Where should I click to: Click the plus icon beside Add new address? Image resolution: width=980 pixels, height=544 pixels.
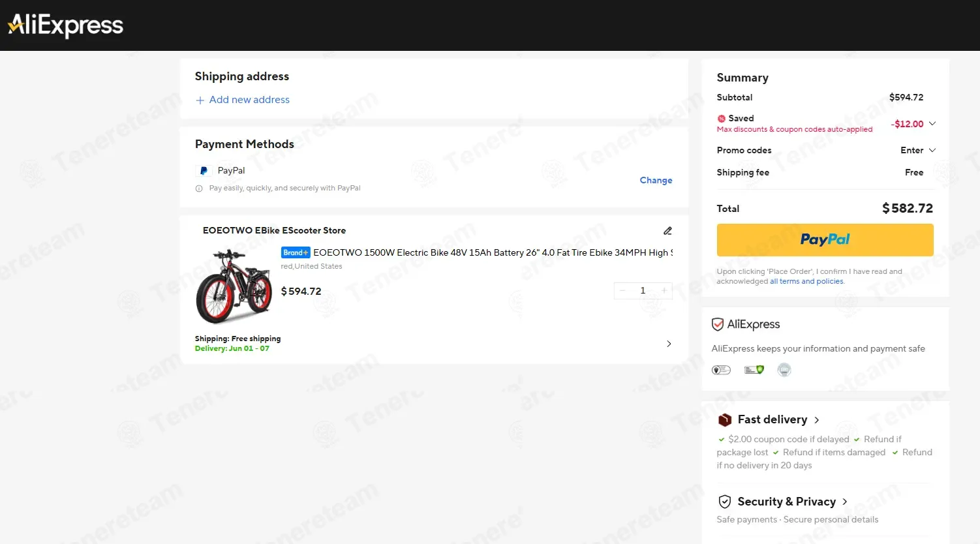click(x=200, y=100)
